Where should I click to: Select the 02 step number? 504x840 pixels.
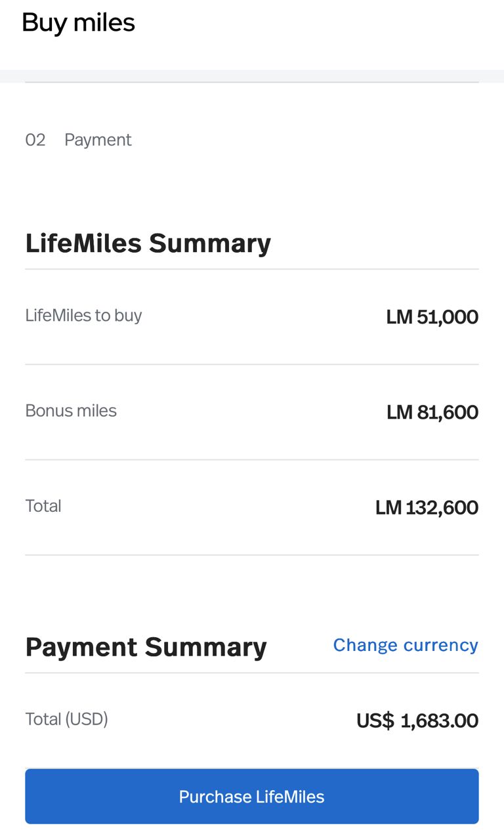(35, 140)
